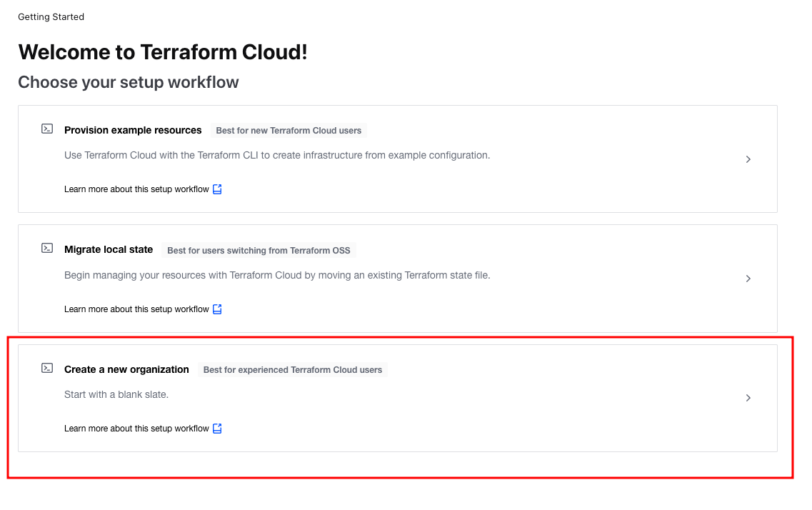Viewport: 812px width, 510px height.
Task: Click 'Best for new Terraform Cloud users' badge
Action: pos(289,131)
